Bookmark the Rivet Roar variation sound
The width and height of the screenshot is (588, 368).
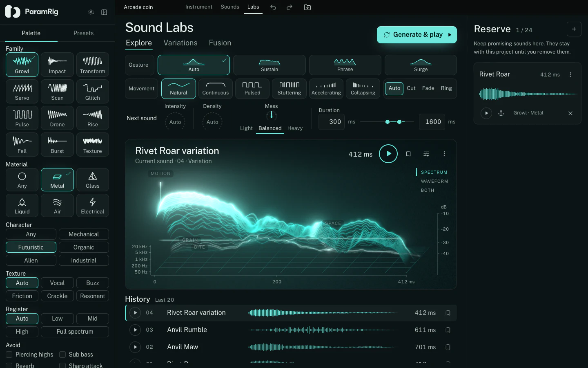click(408, 154)
